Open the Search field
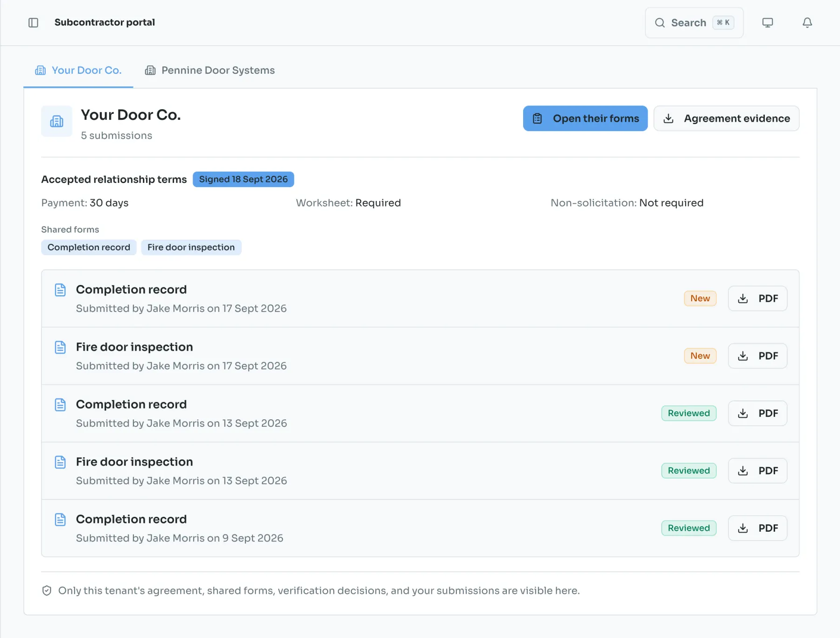 click(x=694, y=22)
